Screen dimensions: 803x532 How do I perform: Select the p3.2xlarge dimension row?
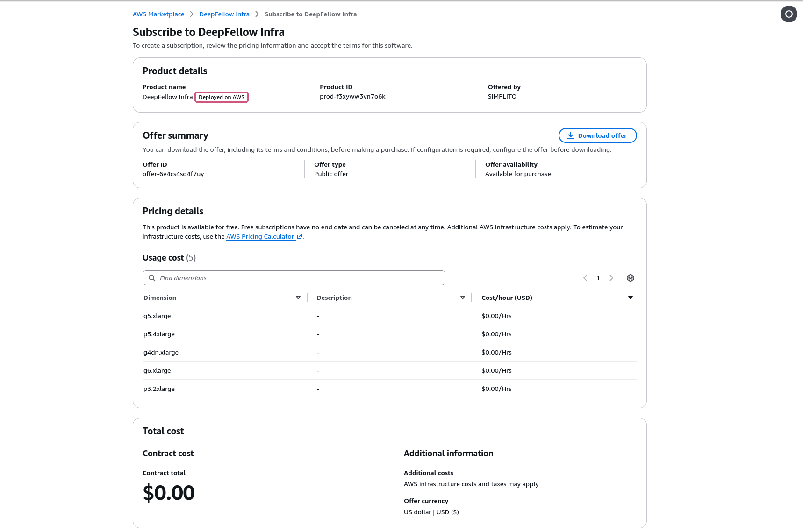pyautogui.click(x=159, y=389)
